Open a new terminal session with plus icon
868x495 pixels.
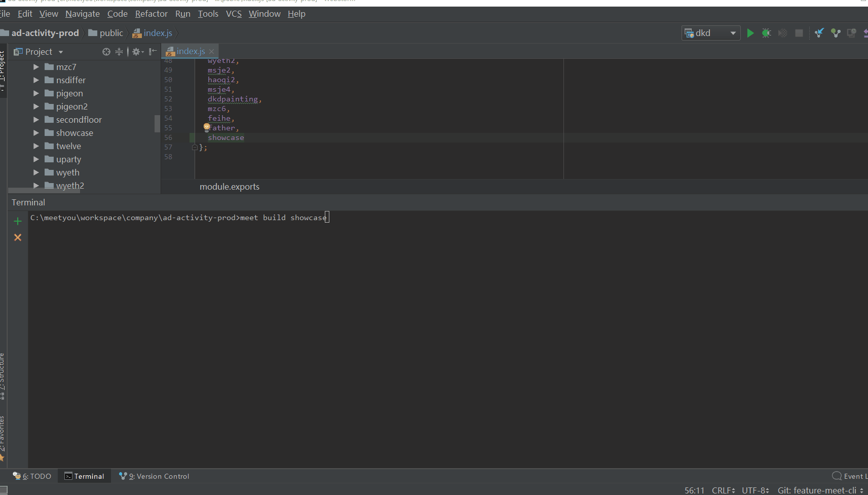[17, 221]
